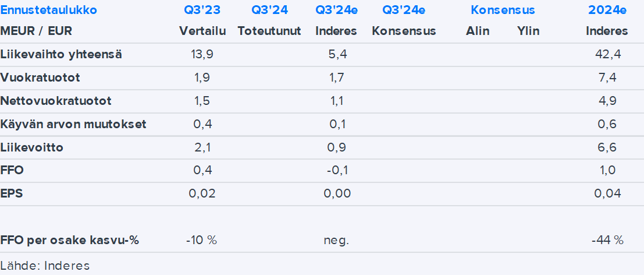Select the EPS row label
Viewport: 644px width, 275px height.
tap(12, 193)
